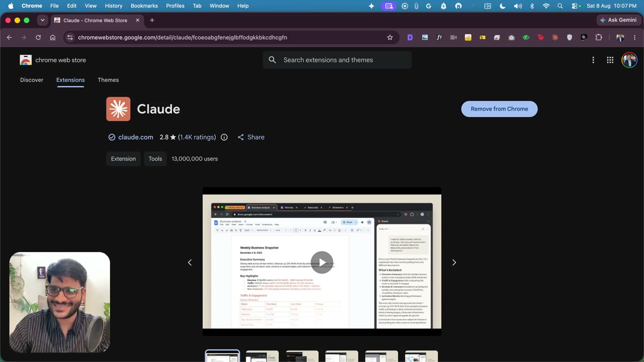The image size is (644, 362).
Task: Click the 2.8 star rating value
Action: (x=168, y=137)
